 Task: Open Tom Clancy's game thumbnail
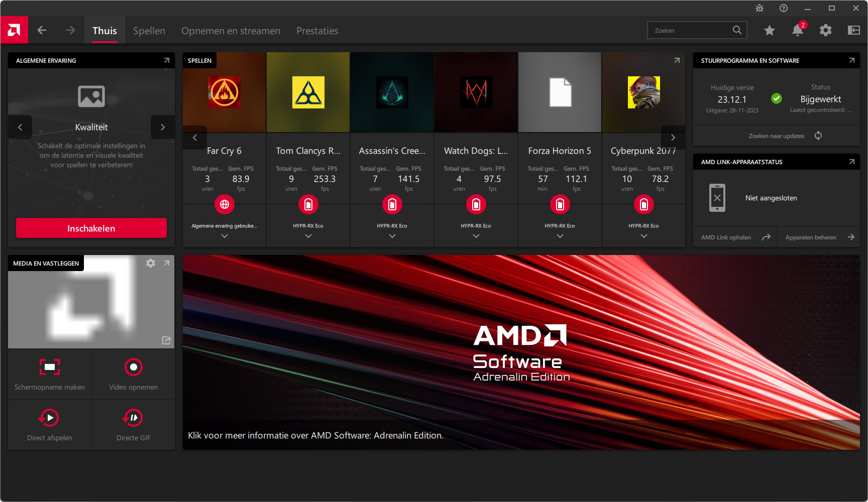(x=308, y=92)
